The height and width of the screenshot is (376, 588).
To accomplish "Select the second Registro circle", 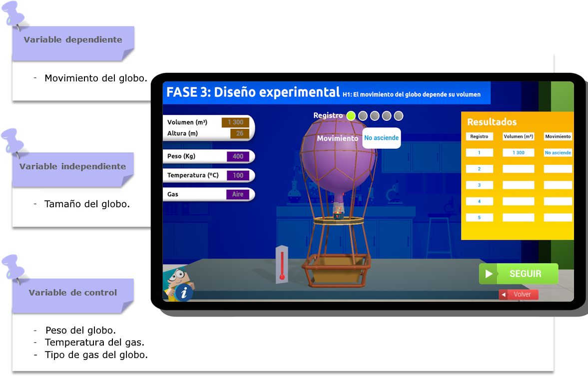I will [x=363, y=116].
